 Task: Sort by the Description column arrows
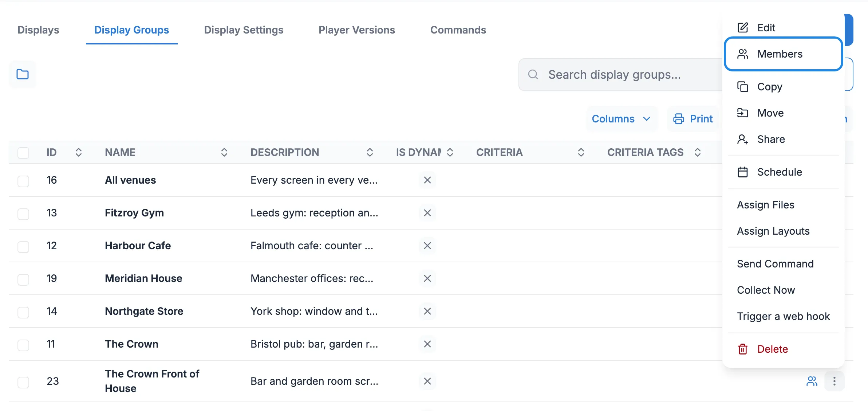click(370, 152)
